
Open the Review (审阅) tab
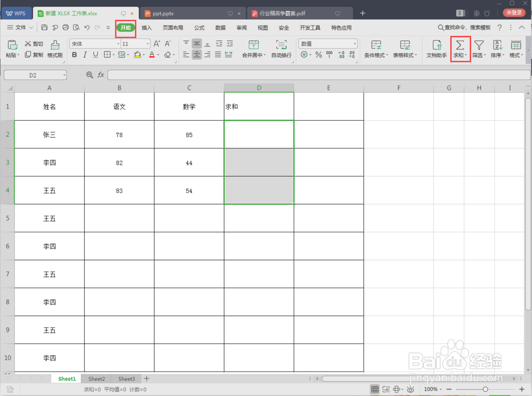tap(242, 28)
